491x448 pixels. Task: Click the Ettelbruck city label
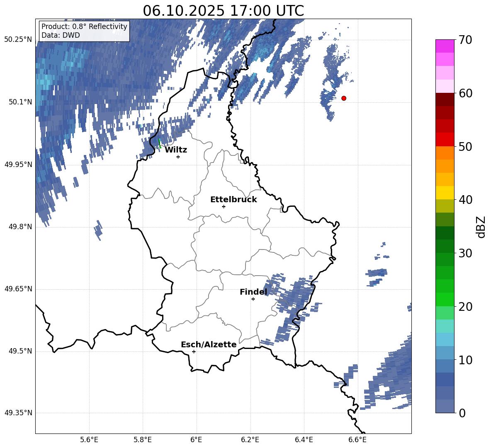[233, 200]
